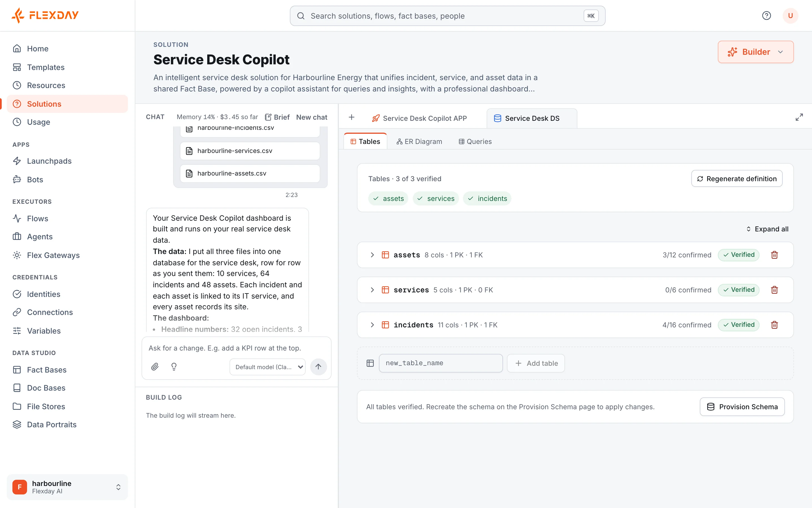Screen dimensions: 812x508
Task: Expand the assets table row
Action: [x=372, y=255]
